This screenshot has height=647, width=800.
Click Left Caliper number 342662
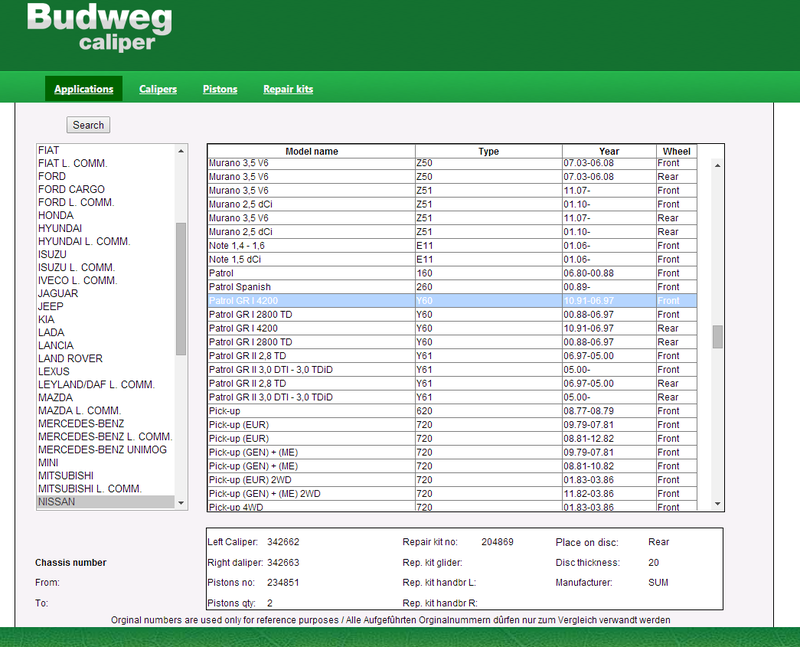pyautogui.click(x=283, y=542)
